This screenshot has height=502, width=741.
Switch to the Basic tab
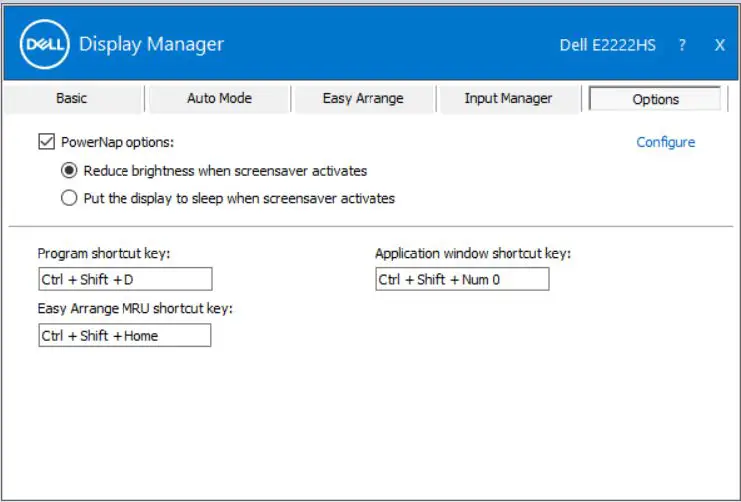pyautogui.click(x=71, y=98)
